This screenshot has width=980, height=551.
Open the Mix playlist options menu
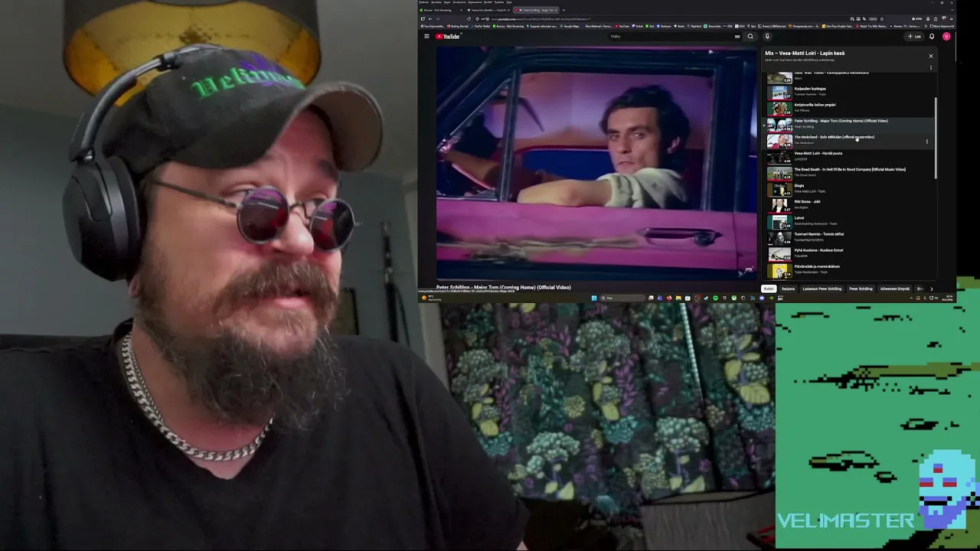coord(931,67)
